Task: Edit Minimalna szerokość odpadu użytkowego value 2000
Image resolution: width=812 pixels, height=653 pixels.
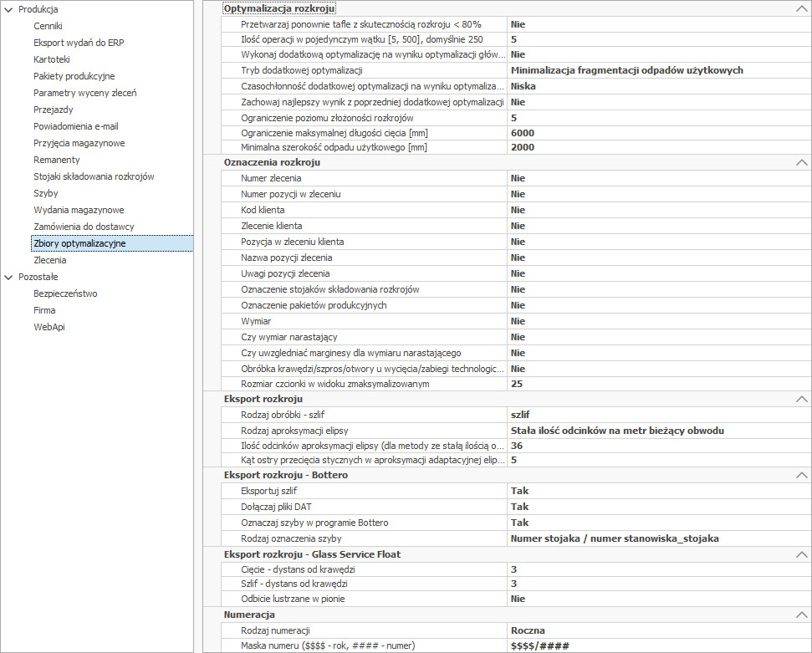Action: (656, 147)
